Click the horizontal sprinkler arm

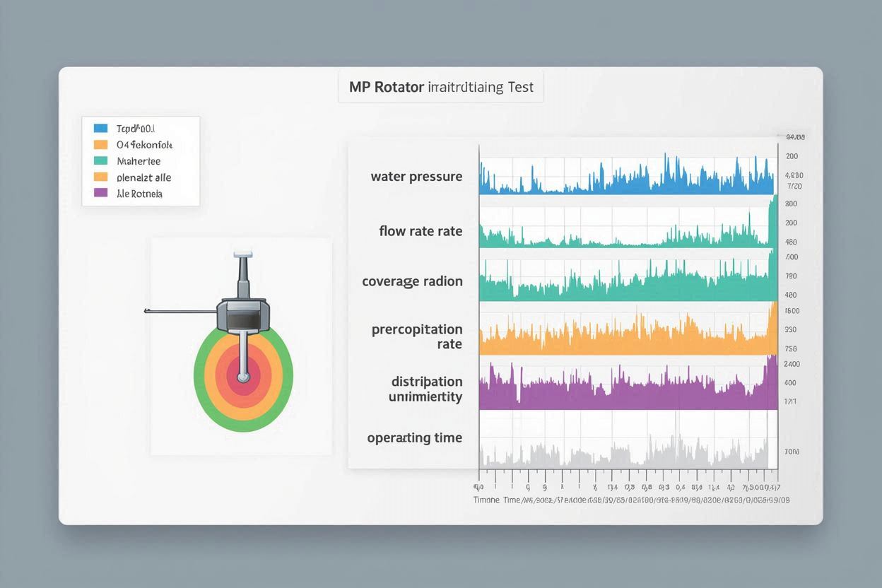180,311
